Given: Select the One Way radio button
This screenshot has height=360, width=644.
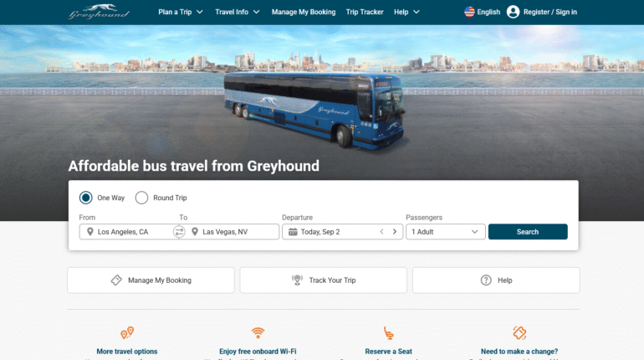Looking at the screenshot, I should (x=86, y=198).
